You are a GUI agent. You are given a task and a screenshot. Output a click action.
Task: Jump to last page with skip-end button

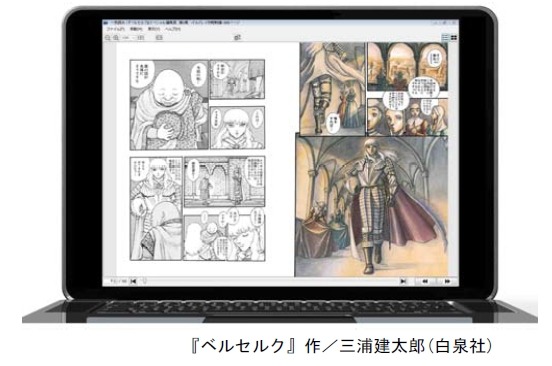click(x=403, y=282)
